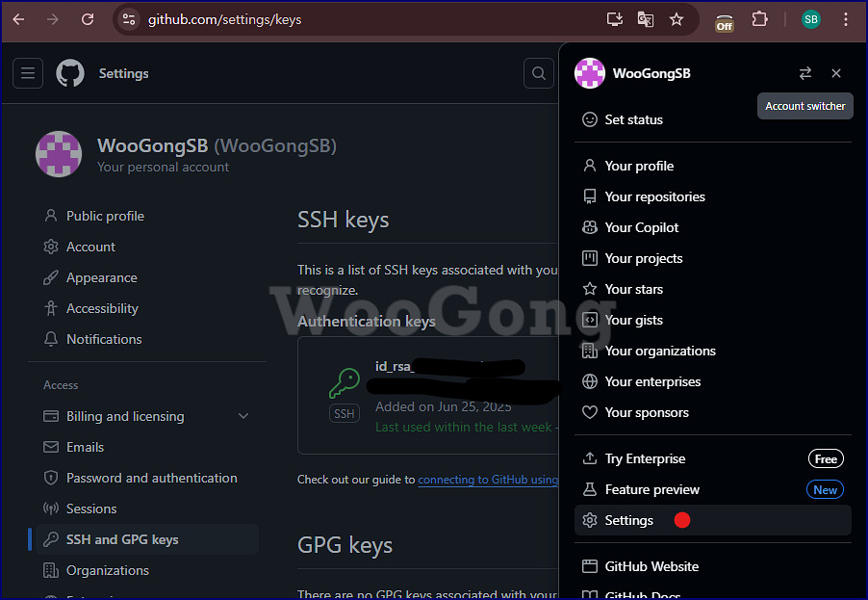Open GitHub Website menu item
The image size is (868, 600).
pyautogui.click(x=713, y=566)
